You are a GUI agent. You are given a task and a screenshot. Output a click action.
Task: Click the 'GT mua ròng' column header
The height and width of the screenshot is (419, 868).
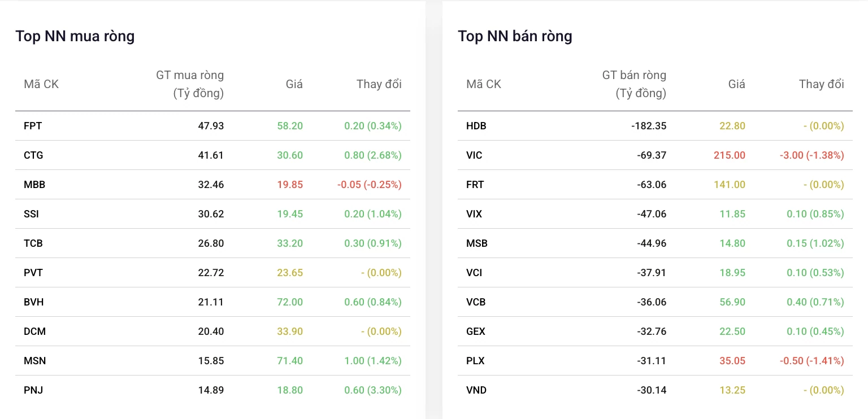coord(190,84)
